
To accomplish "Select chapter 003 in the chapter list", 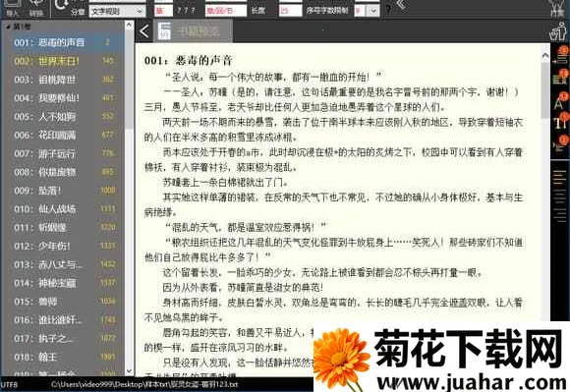I will (63, 80).
